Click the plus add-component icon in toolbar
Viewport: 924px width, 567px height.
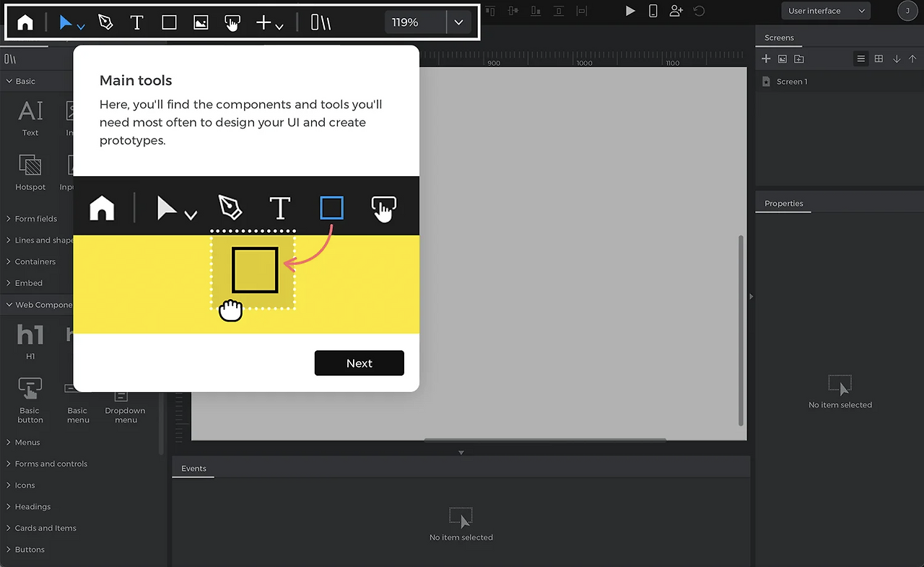263,22
